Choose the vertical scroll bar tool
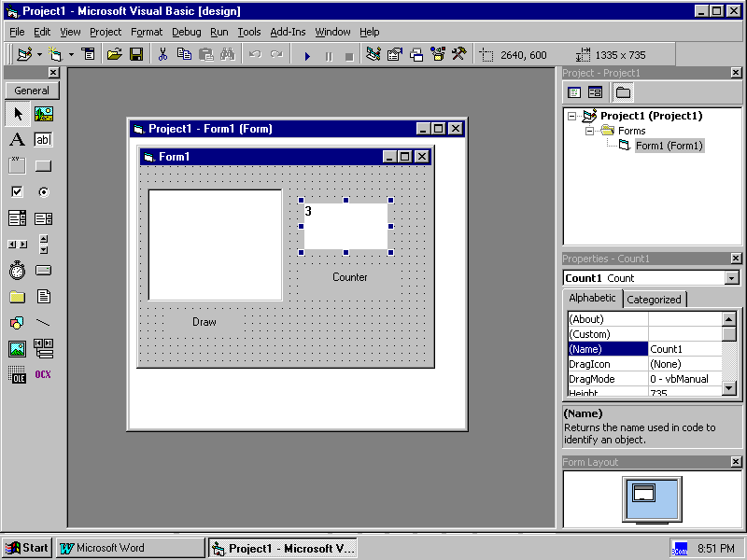The height and width of the screenshot is (560, 747). (43, 245)
